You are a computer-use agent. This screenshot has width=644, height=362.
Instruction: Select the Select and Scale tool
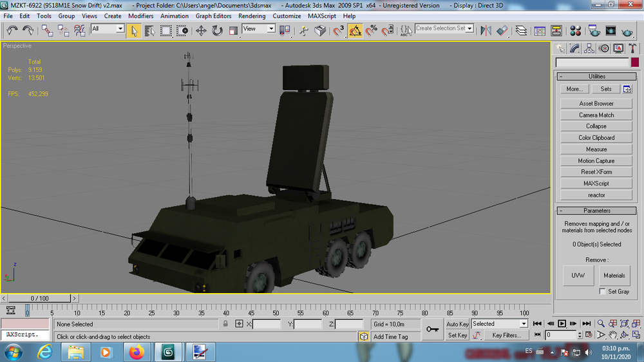tap(233, 30)
